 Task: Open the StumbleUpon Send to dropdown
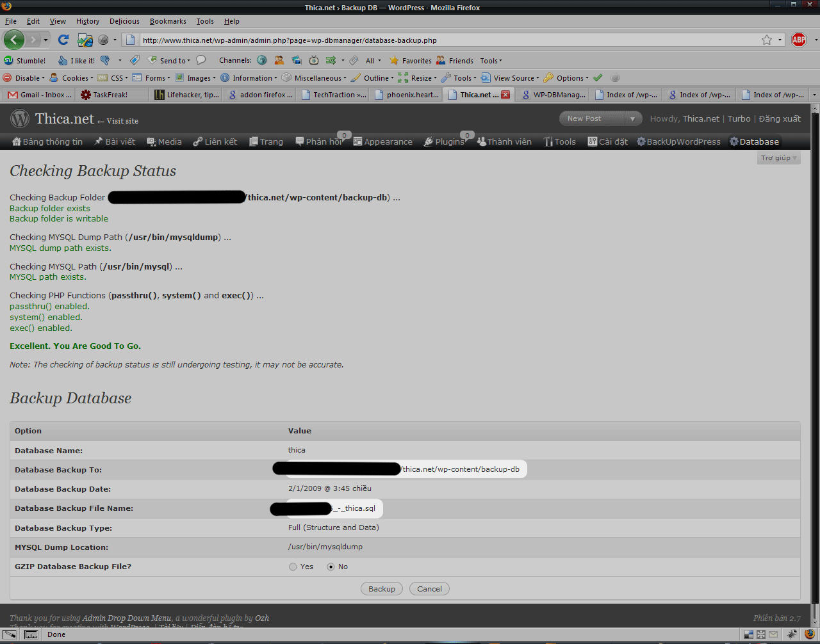[x=169, y=61]
